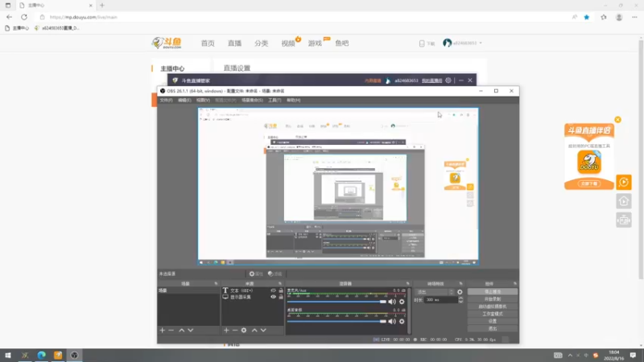Click the home icon on the right sidebar
This screenshot has height=362, width=644.
(x=624, y=201)
